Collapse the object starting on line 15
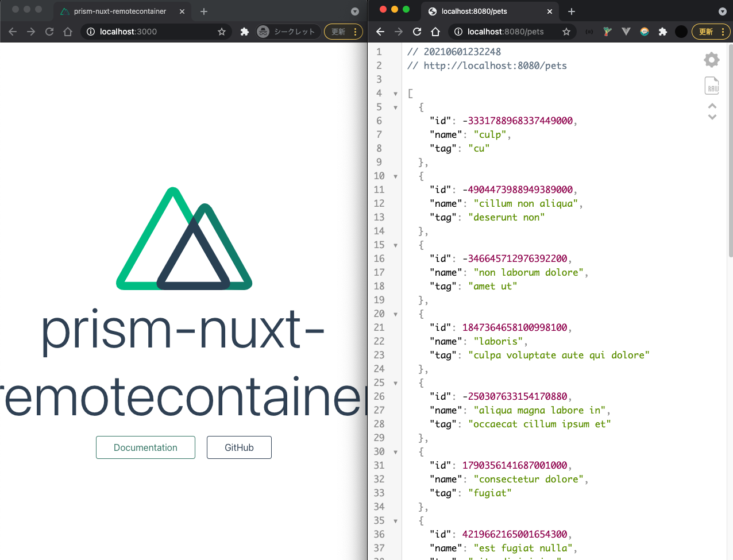The height and width of the screenshot is (560, 733). [x=395, y=245]
